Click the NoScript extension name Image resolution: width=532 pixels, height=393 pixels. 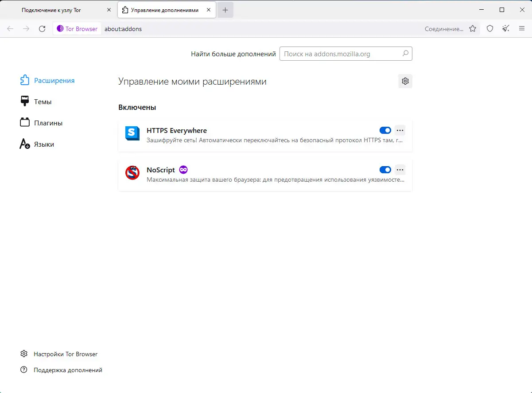(x=161, y=170)
